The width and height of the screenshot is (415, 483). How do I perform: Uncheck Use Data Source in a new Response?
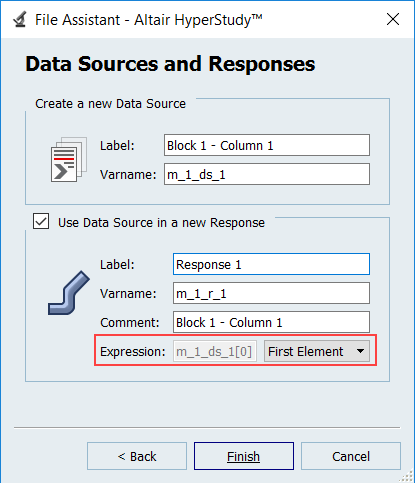(41, 221)
